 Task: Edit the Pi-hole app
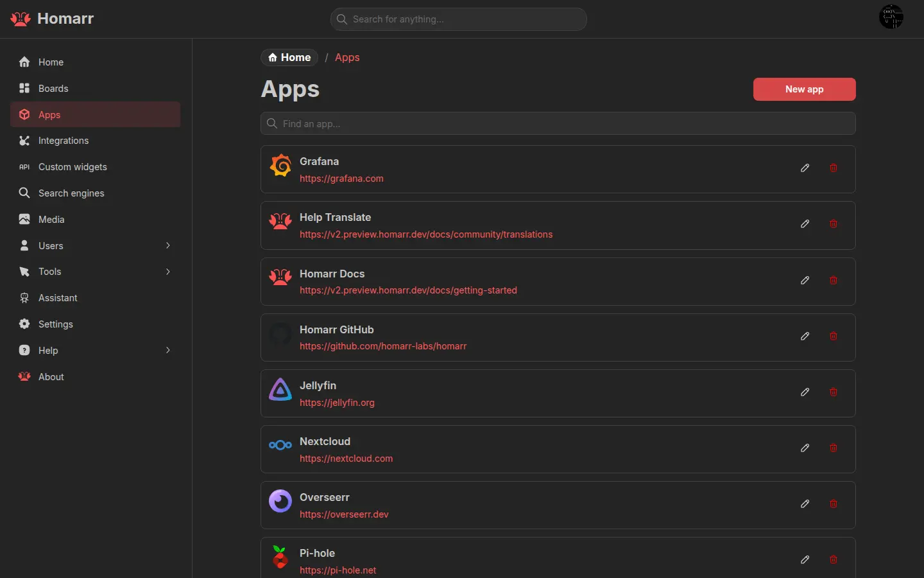coord(805,560)
